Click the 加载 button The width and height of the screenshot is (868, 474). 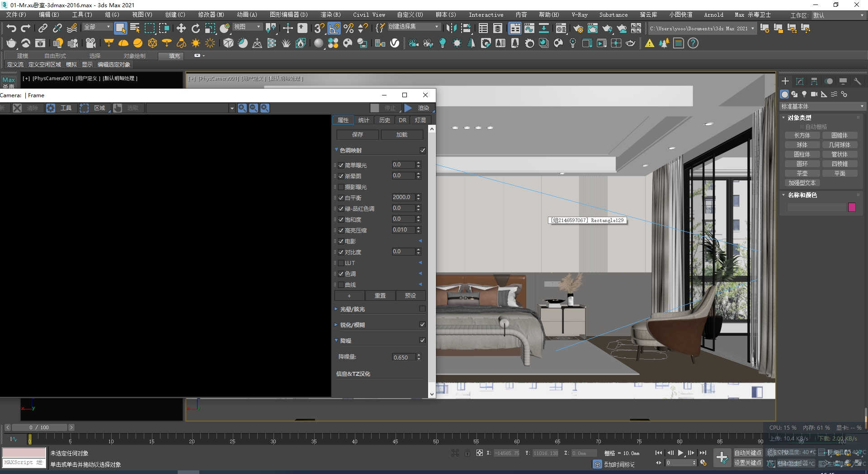[402, 135]
